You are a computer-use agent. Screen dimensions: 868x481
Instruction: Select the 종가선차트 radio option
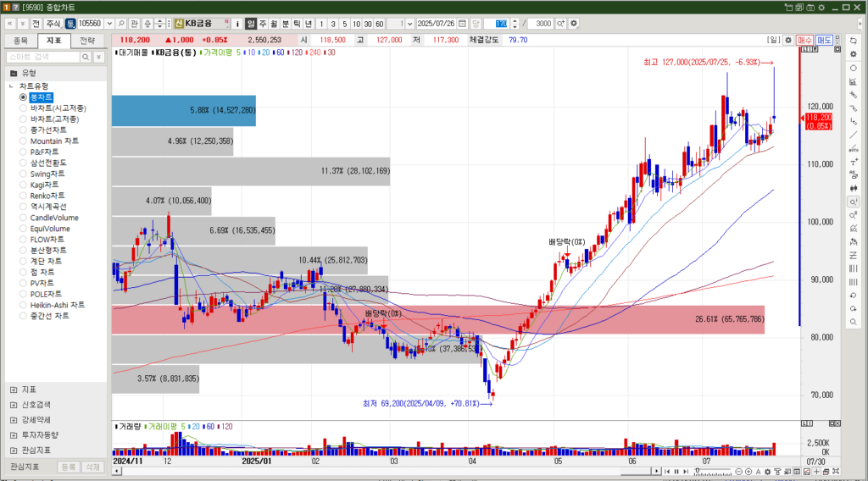coord(23,130)
